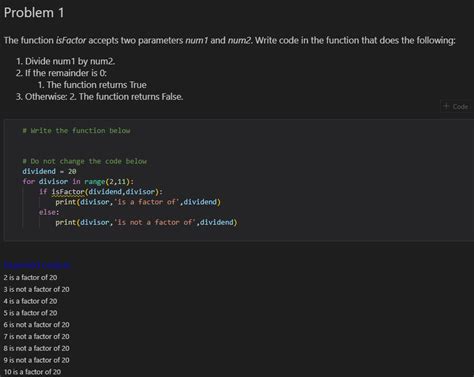Click step '1. Divide num1 by num2.'
Image resolution: width=474 pixels, height=377 pixels.
pyautogui.click(x=65, y=61)
